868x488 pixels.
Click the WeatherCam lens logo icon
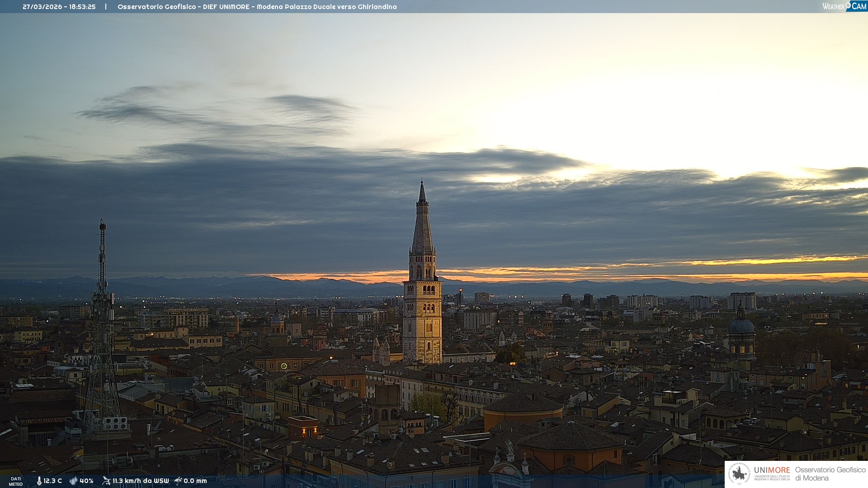(848, 5)
